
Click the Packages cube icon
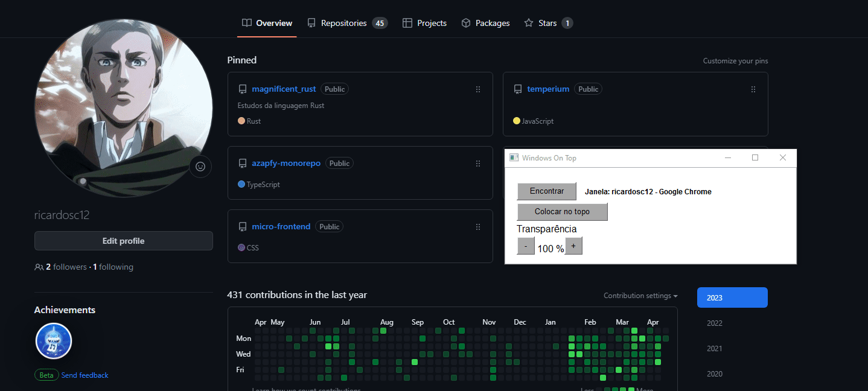click(x=466, y=23)
